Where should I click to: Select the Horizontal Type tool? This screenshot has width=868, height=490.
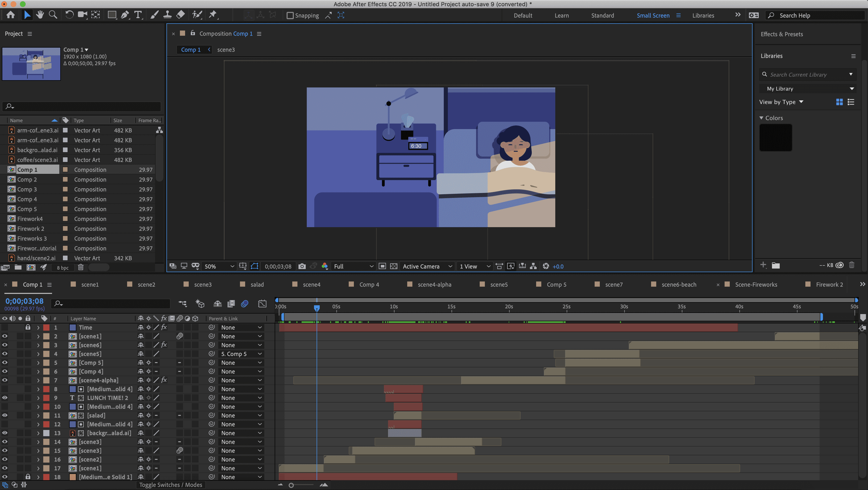tap(137, 15)
